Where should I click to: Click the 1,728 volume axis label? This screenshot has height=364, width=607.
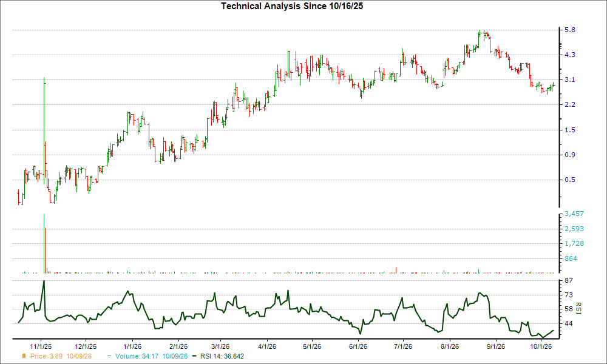coord(574,243)
